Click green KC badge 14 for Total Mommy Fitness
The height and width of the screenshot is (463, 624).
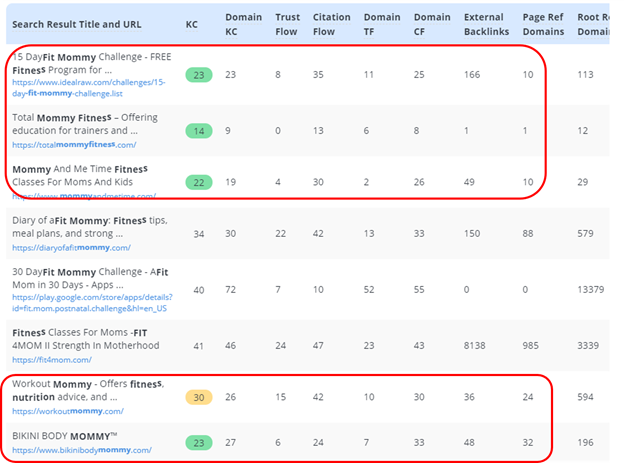[199, 131]
